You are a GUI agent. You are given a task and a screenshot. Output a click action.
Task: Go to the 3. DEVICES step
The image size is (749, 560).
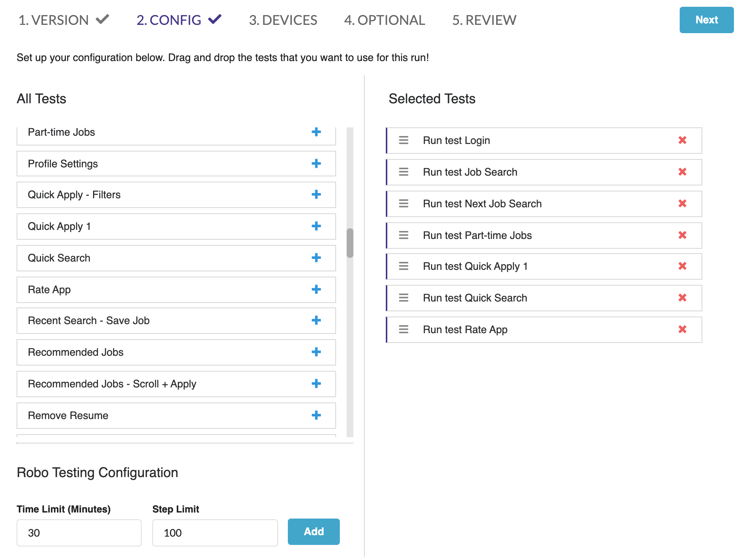(283, 20)
